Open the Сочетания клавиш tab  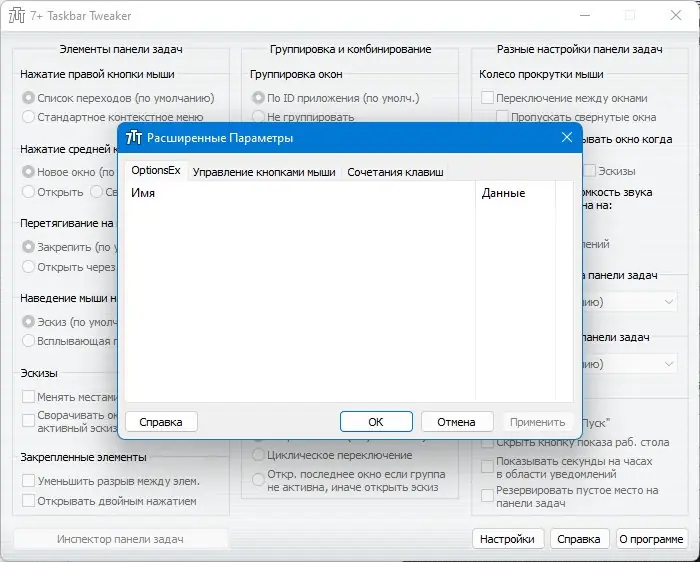(x=395, y=172)
